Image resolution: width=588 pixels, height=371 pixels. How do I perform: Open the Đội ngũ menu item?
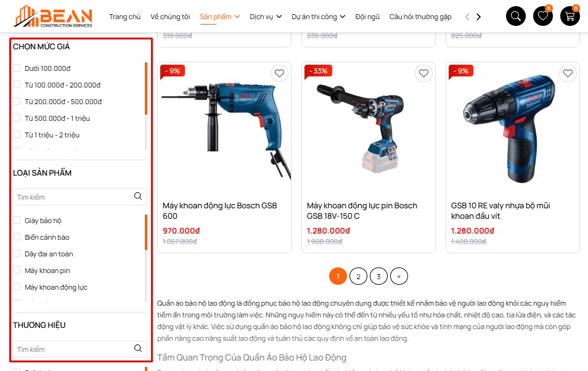pos(367,17)
